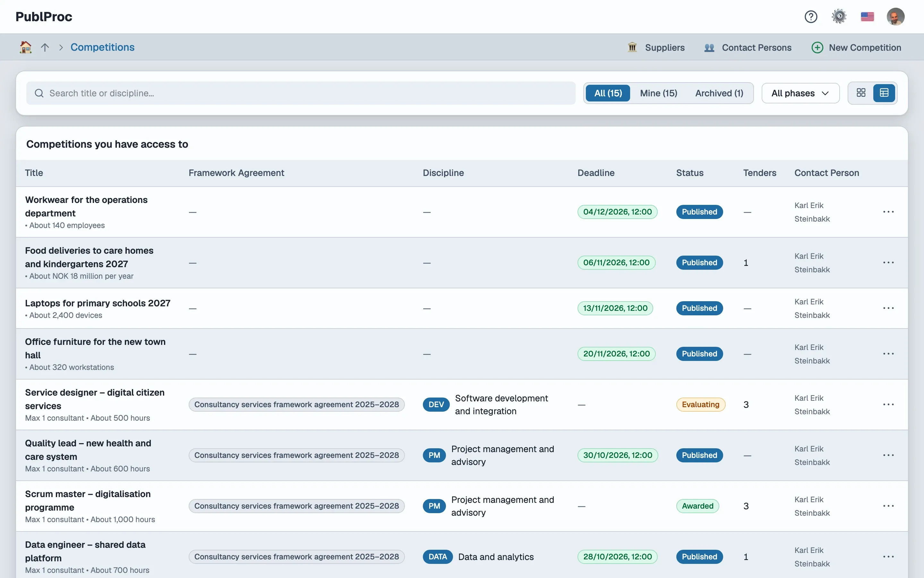Switch to card grid view icon
This screenshot has height=578, width=924.
[x=861, y=93]
